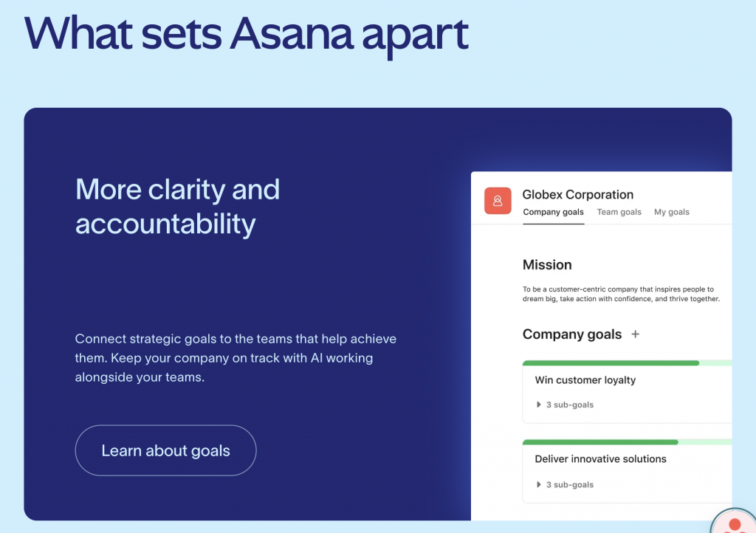Screen dimensions: 756x533
Task: Collapse the sub-goals list on the first goal card
Action: [539, 404]
